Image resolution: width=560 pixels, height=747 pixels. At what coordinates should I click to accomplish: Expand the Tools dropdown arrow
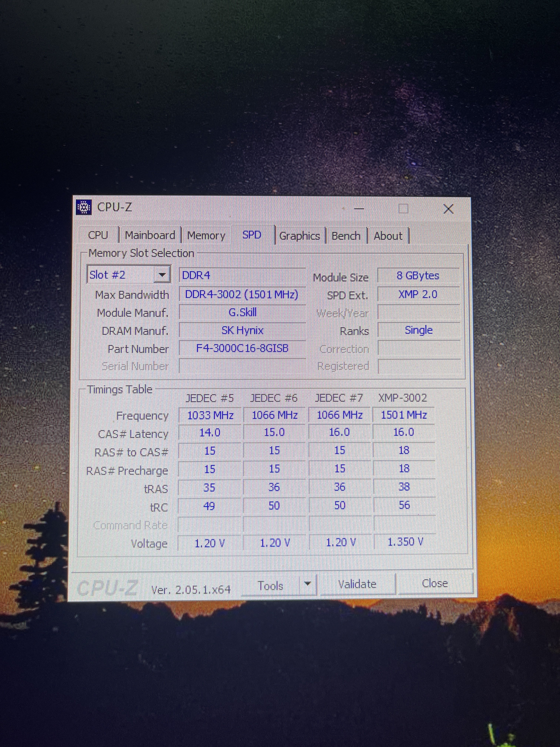point(307,584)
